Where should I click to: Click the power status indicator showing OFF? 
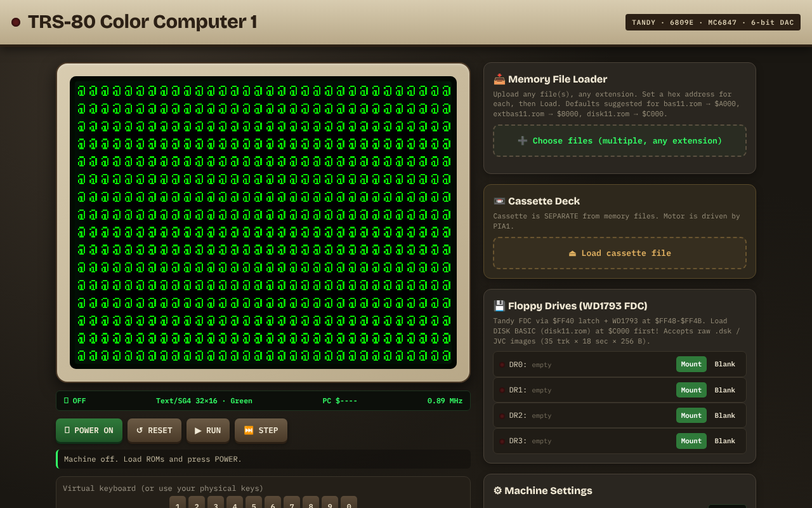[75, 401]
